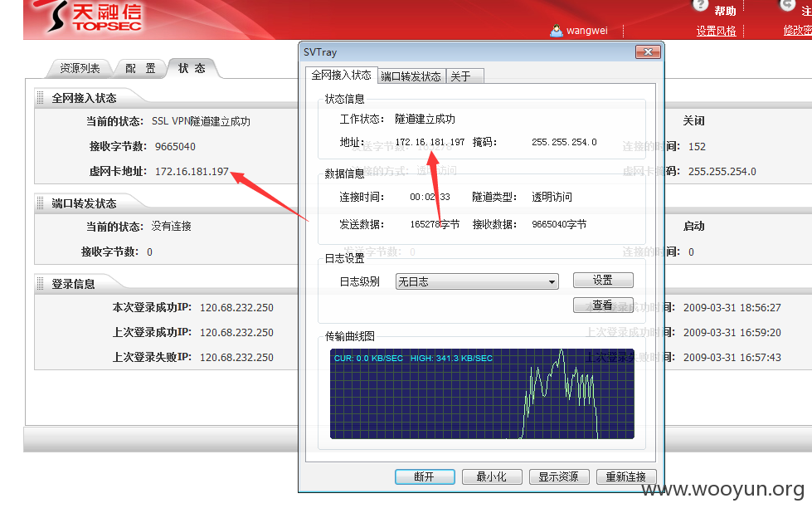Switch to the 配置 tab
Image resolution: width=812 pixels, height=513 pixels.
(x=140, y=68)
